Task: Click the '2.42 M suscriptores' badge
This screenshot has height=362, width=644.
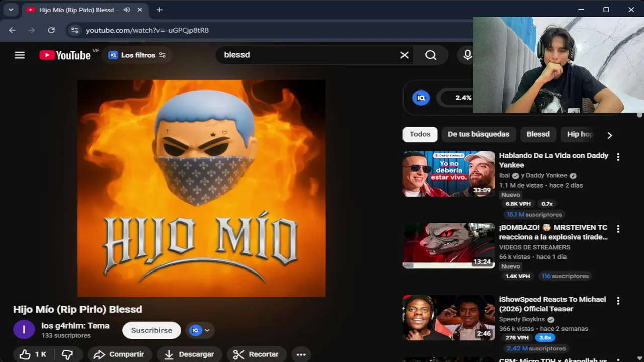Action: point(536,348)
